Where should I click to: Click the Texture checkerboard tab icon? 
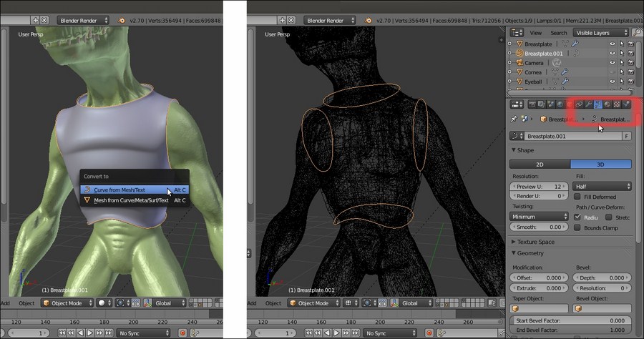pos(617,104)
